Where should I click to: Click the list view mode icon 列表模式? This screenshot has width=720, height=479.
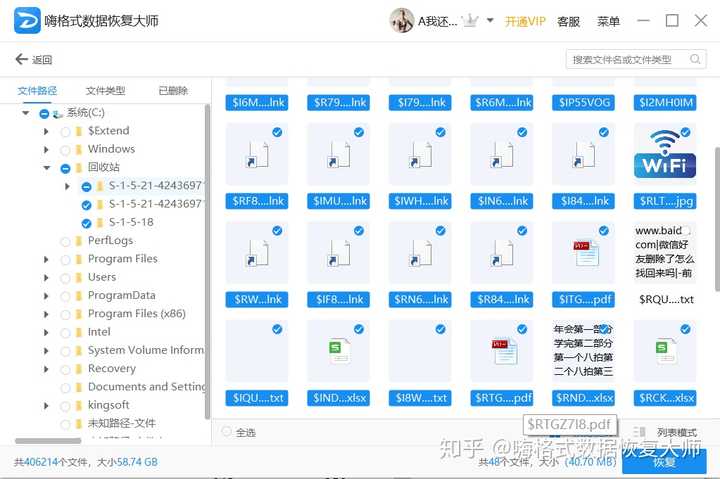click(x=639, y=432)
